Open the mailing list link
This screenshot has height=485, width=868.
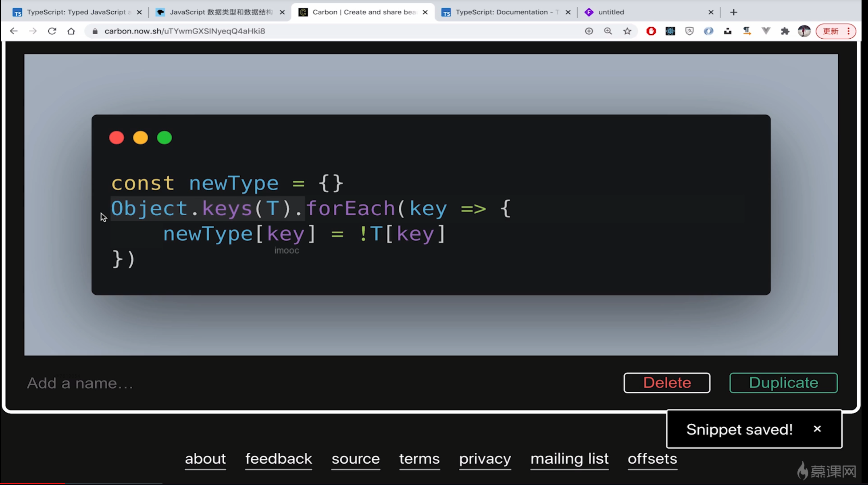[x=569, y=459]
